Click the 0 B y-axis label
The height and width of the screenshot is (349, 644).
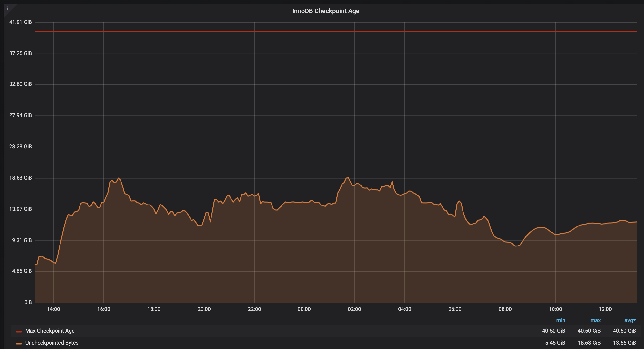[x=28, y=302]
